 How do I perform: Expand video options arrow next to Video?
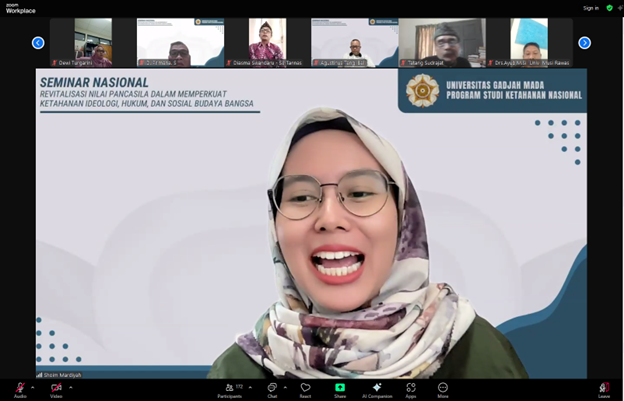[70, 386]
